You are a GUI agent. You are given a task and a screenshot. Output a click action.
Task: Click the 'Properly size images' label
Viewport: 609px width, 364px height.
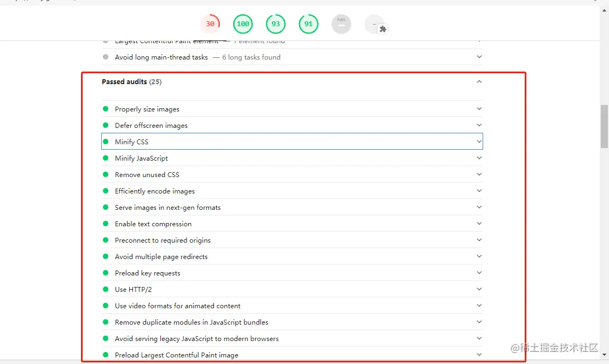(x=147, y=109)
